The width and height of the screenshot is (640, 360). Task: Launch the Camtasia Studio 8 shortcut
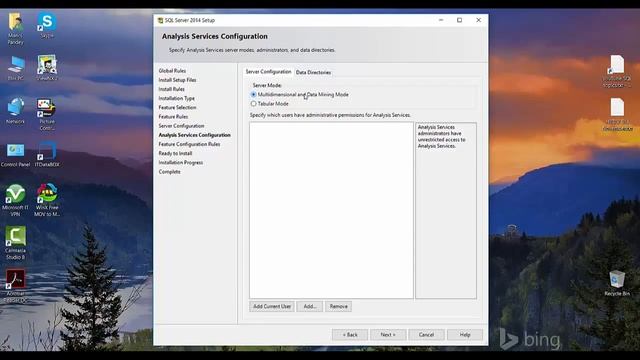coord(16,243)
